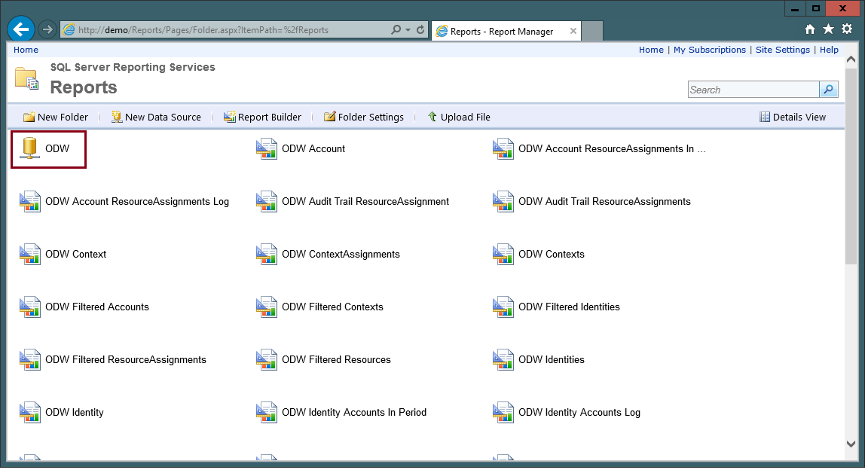868x470 pixels.
Task: Click the scrollbar up arrow
Action: point(851,60)
